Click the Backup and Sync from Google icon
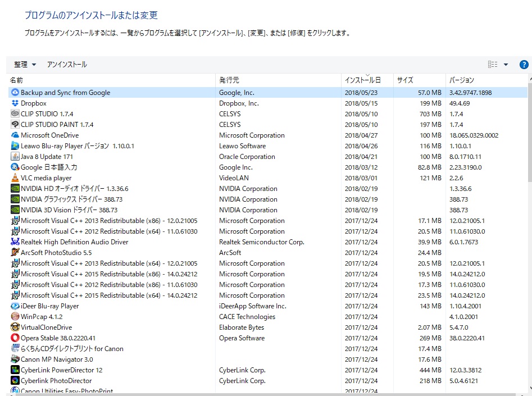Screen dimensions: 532x396 pyautogui.click(x=15, y=93)
